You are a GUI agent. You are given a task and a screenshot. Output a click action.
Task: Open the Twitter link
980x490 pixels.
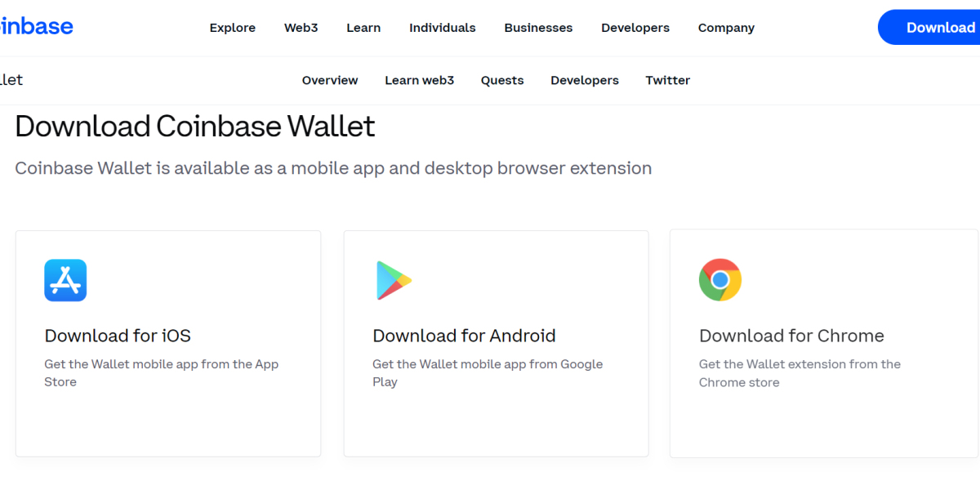point(667,80)
